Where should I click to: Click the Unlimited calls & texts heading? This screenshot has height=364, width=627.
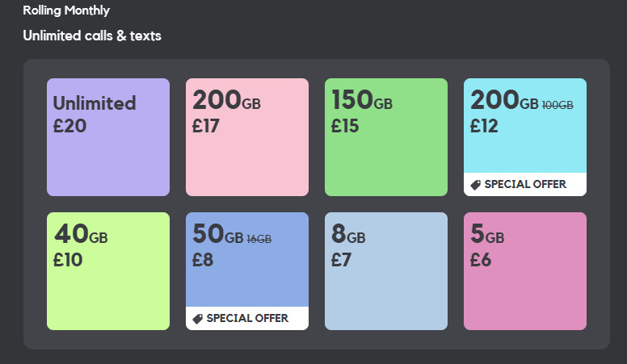pos(92,36)
